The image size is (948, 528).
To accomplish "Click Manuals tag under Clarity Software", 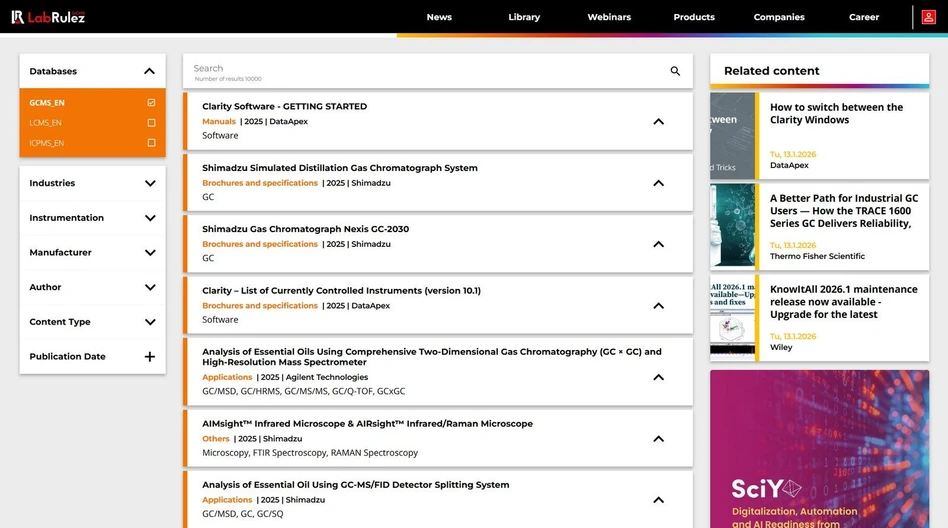I will [x=219, y=122].
